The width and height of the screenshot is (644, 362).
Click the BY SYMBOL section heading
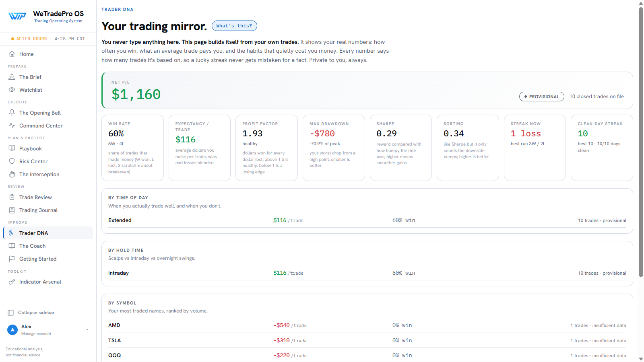click(122, 303)
